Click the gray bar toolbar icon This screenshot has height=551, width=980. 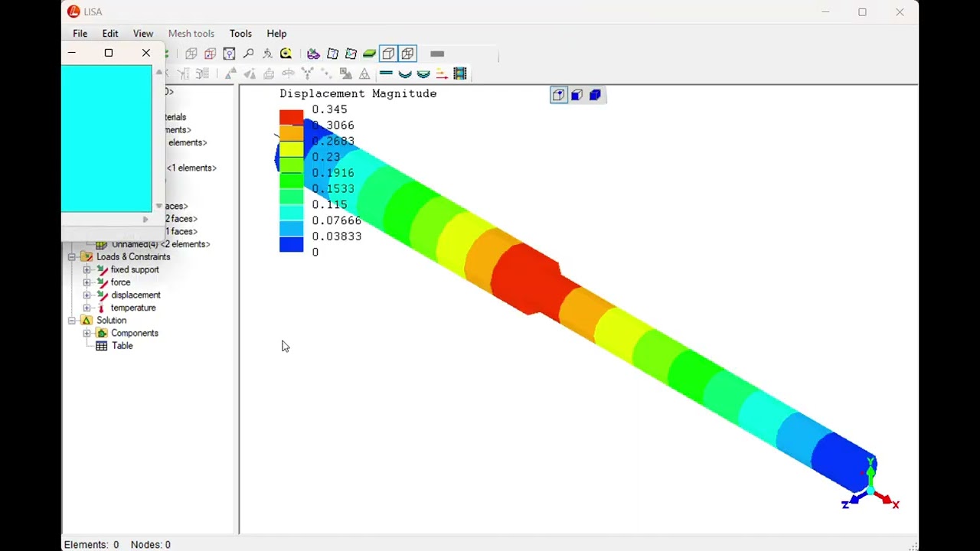point(437,54)
